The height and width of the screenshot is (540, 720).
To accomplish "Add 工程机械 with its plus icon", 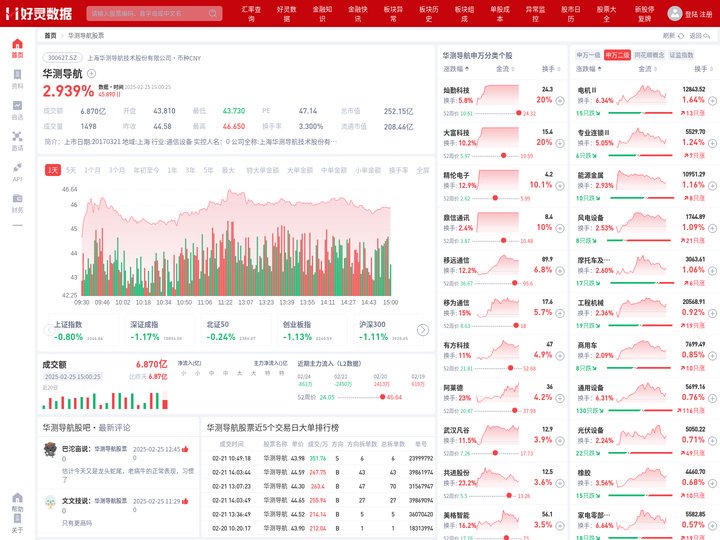I will [x=712, y=313].
